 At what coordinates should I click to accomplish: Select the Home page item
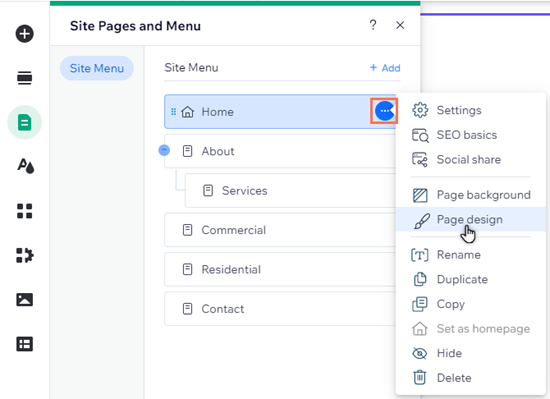[x=280, y=112]
